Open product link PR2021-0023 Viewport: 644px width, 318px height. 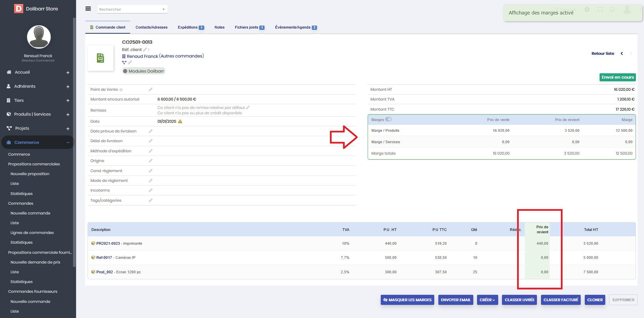pos(108,243)
